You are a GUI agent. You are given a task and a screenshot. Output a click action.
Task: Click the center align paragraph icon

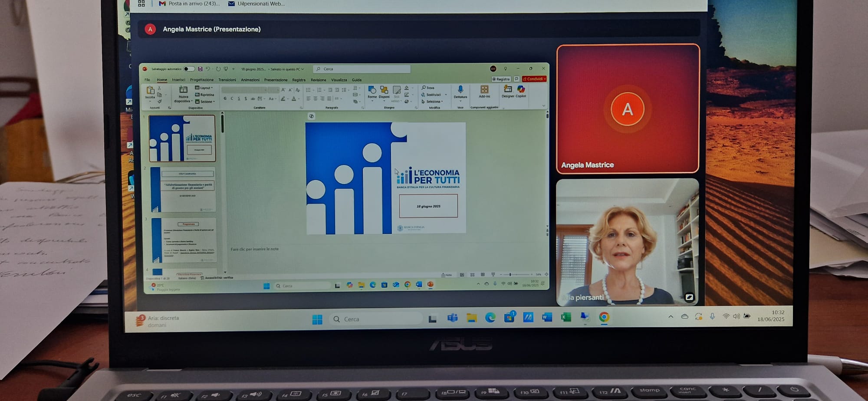tap(316, 99)
